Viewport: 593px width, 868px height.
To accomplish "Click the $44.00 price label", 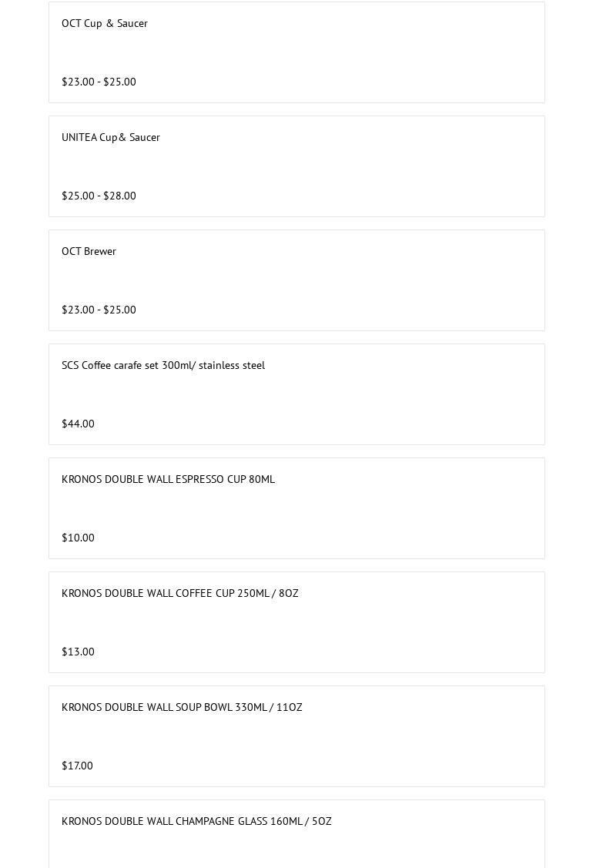I will [x=78, y=424].
